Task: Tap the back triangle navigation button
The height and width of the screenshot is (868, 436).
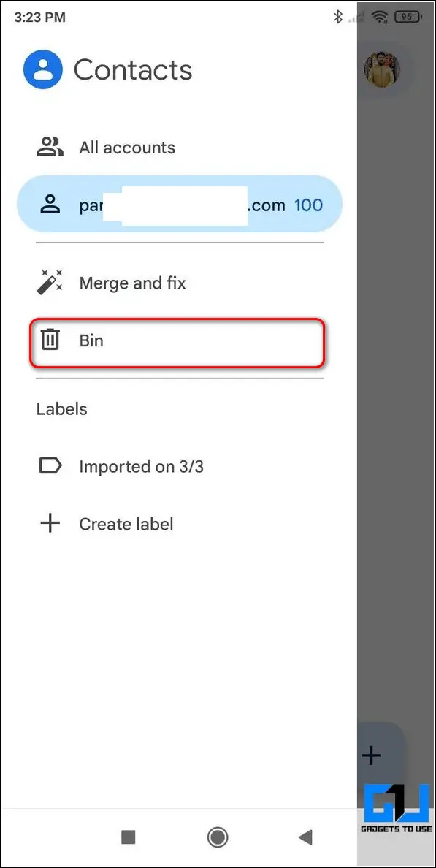Action: tap(305, 837)
